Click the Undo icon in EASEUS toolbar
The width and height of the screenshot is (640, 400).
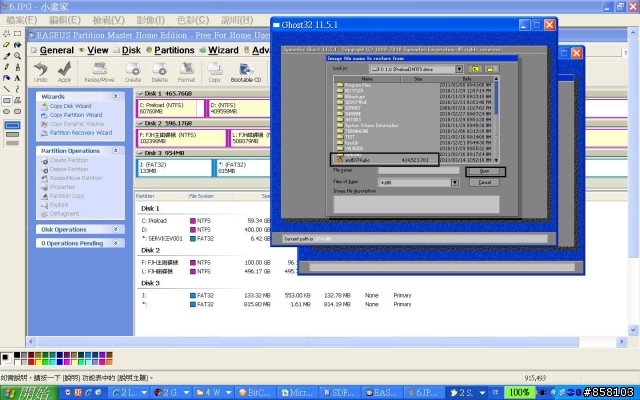[40, 72]
